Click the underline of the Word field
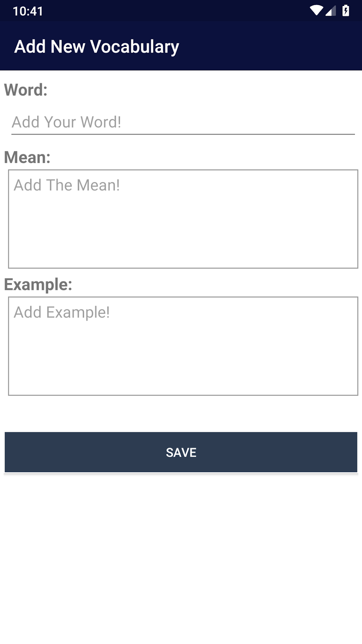362x644 pixels. (x=183, y=134)
